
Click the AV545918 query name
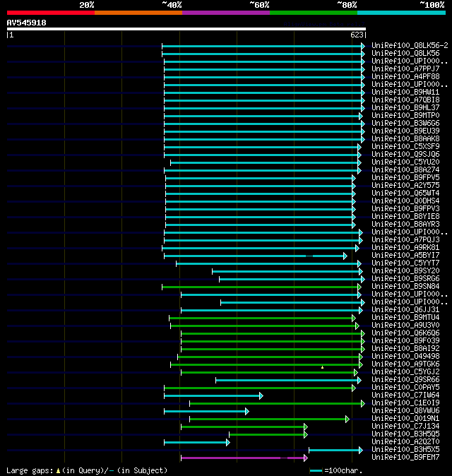pos(26,23)
